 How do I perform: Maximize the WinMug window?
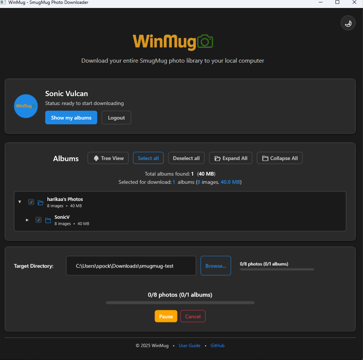pos(337,3)
